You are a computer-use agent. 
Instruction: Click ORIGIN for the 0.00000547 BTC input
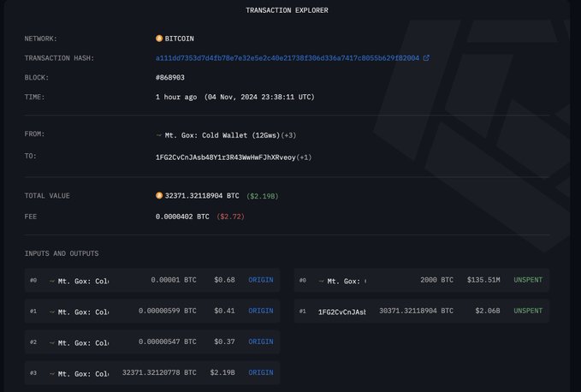tap(261, 342)
